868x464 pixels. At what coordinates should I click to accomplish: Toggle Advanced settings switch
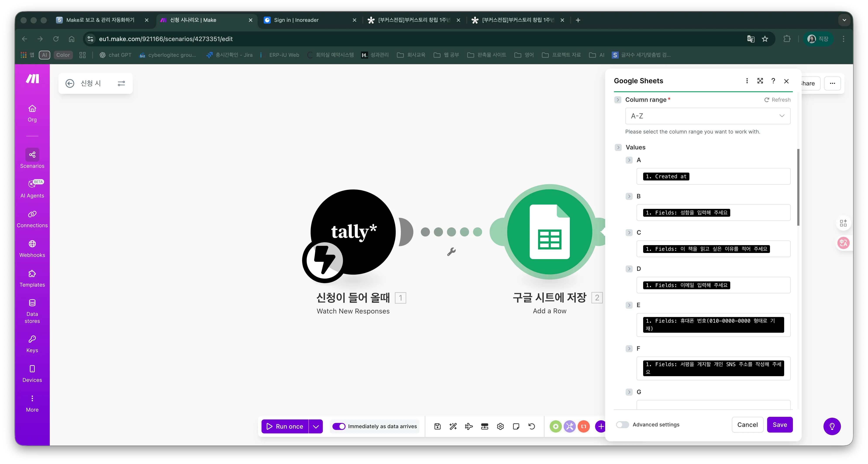tap(622, 424)
